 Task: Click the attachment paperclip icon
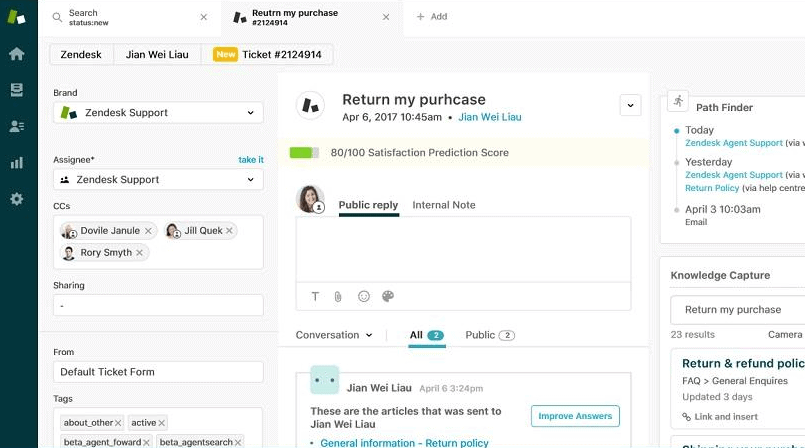[338, 297]
